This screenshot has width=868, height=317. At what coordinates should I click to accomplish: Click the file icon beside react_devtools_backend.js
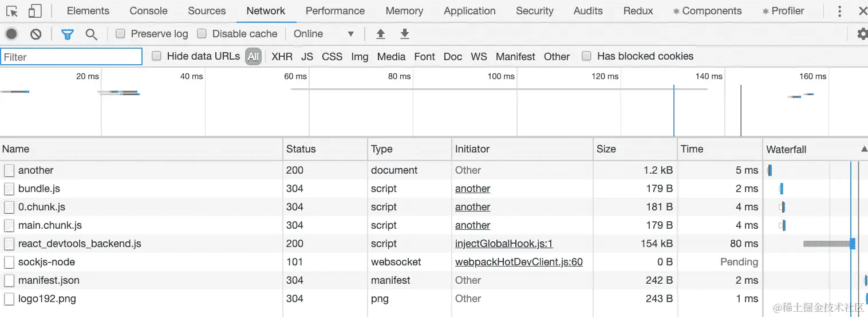9,244
